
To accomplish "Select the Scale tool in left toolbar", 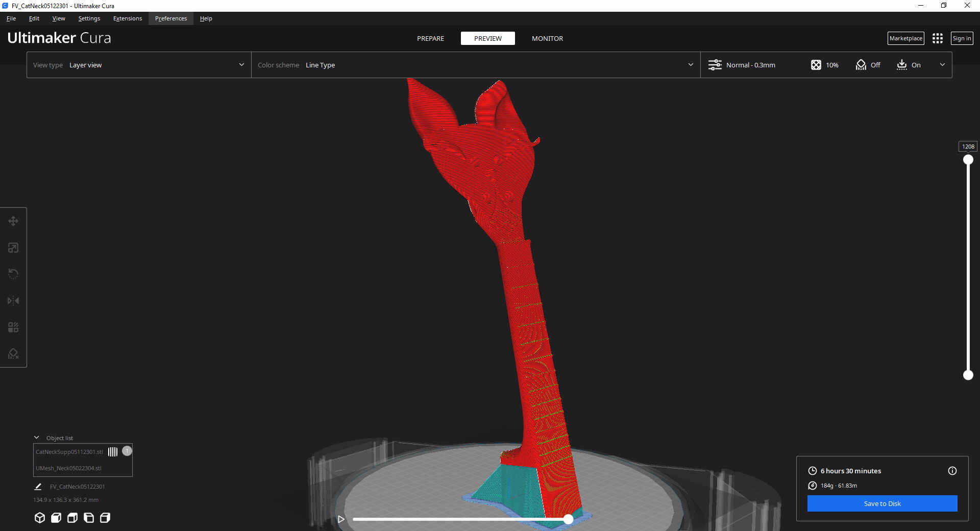I will (13, 248).
